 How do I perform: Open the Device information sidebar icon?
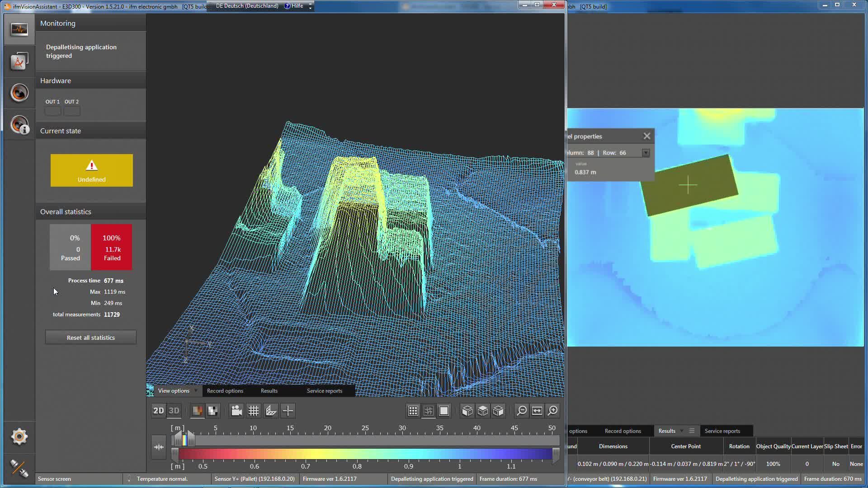[19, 125]
